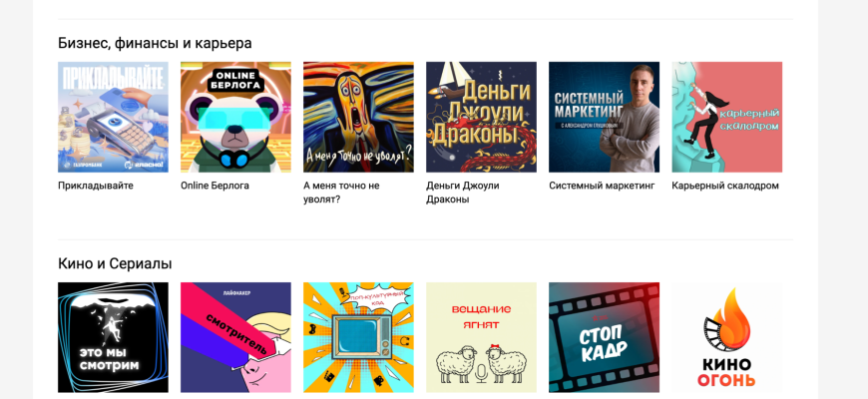Click the Системный маркетинг cover art
The height and width of the screenshot is (399, 868).
pos(605,117)
